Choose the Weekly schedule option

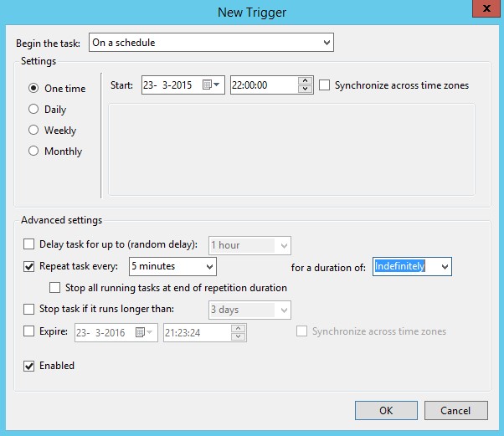coord(34,130)
